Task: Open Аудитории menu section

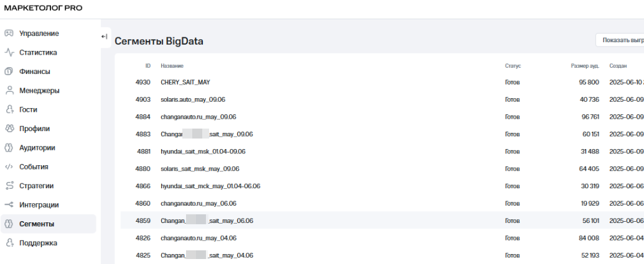Action: point(37,148)
